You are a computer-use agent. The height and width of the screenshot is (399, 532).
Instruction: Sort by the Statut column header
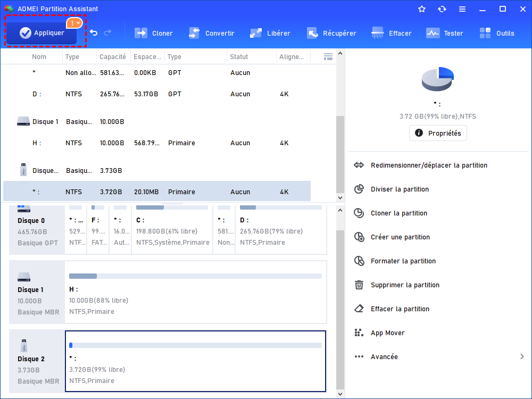(x=239, y=57)
